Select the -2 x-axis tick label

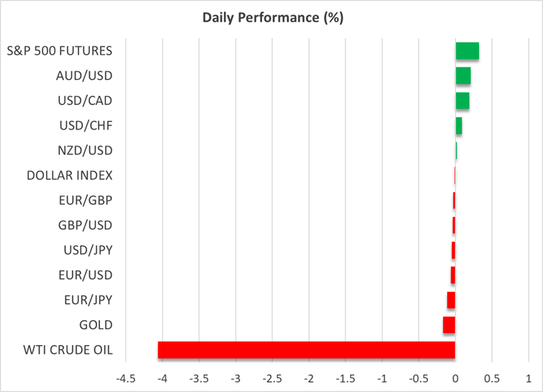coord(308,378)
